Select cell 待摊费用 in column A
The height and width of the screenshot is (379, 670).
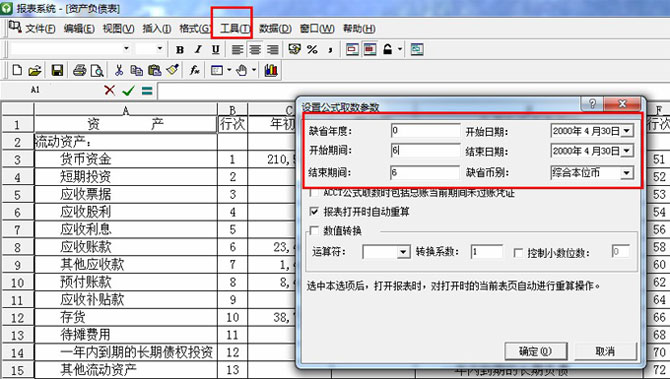(x=126, y=335)
